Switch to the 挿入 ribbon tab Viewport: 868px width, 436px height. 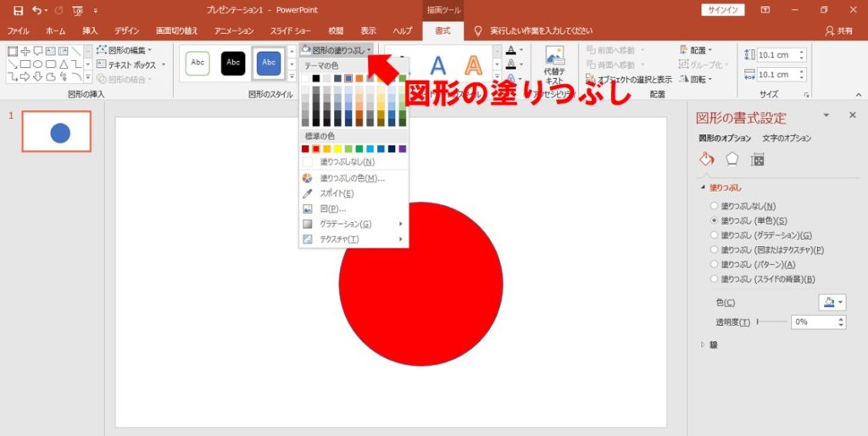(x=90, y=31)
